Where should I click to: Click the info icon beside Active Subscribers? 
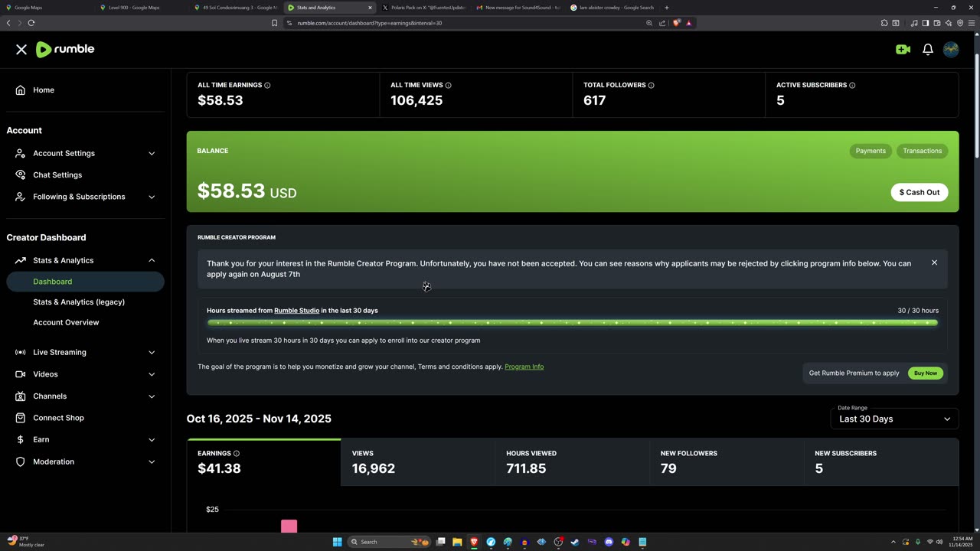pos(852,85)
